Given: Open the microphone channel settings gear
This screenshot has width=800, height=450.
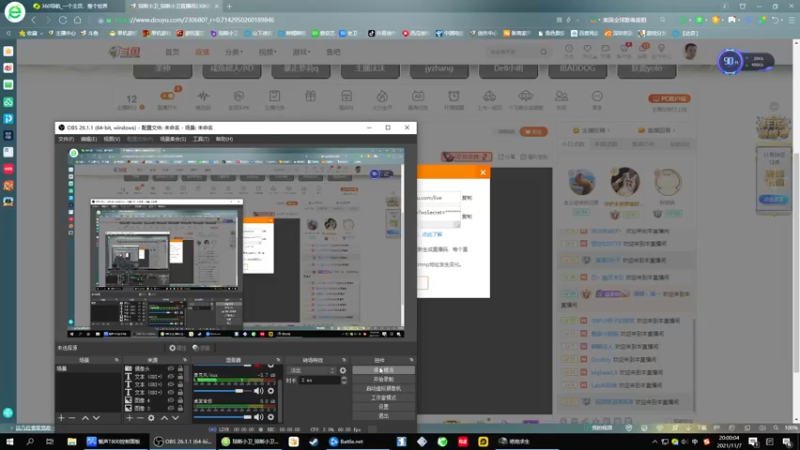Looking at the screenshot, I should click(271, 391).
